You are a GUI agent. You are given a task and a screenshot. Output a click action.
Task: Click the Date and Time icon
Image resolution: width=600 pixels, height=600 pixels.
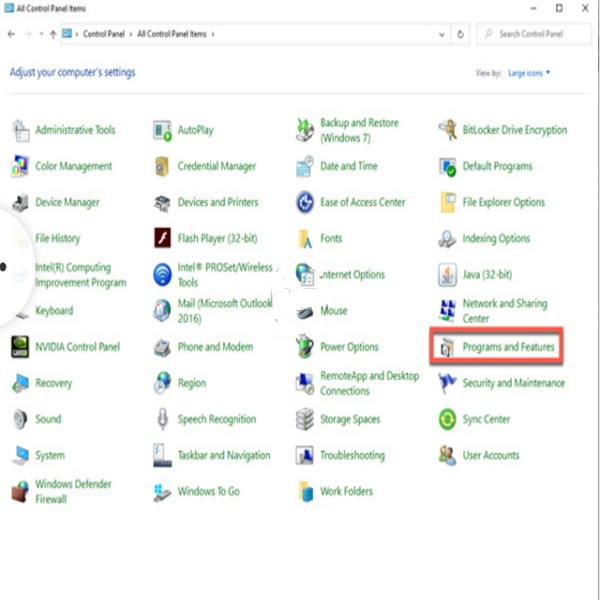305,166
